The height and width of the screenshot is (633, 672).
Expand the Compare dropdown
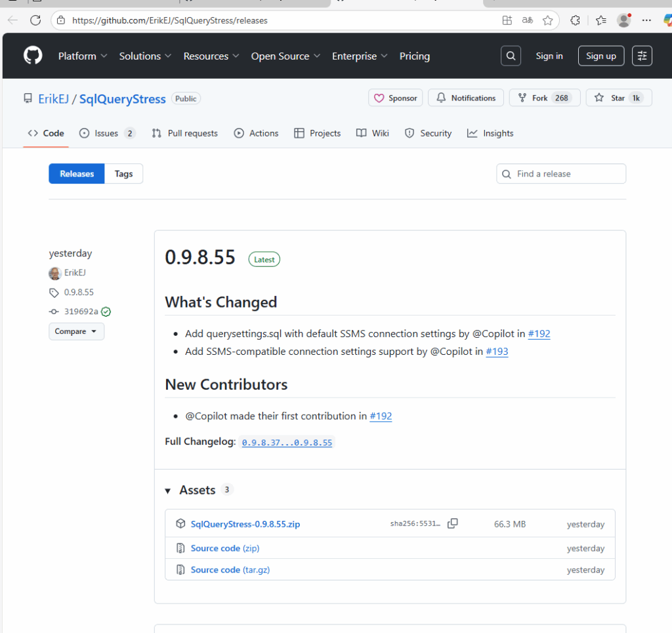76,331
